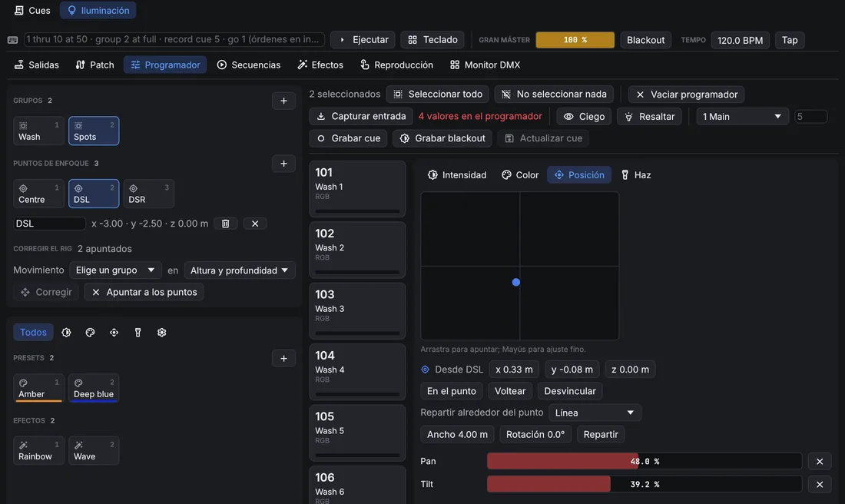Apply the Deep blue preset

tap(94, 388)
